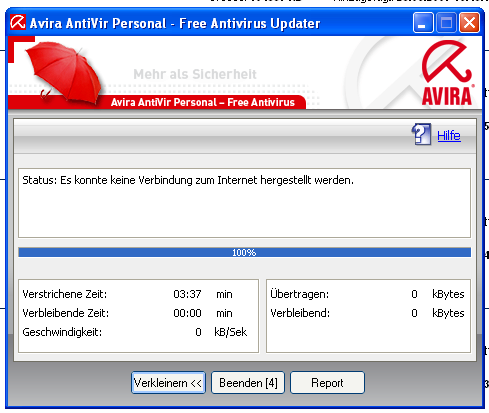This screenshot has width=489, height=413.
Task: Click the window title bar text
Action: click(175, 23)
